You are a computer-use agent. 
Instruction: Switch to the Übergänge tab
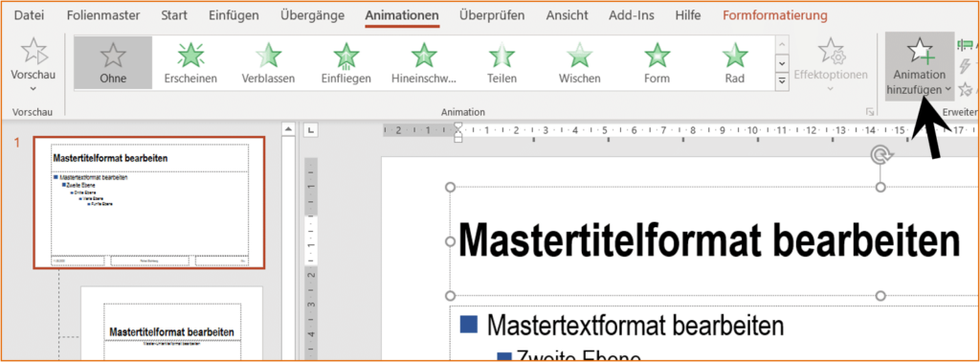(313, 15)
